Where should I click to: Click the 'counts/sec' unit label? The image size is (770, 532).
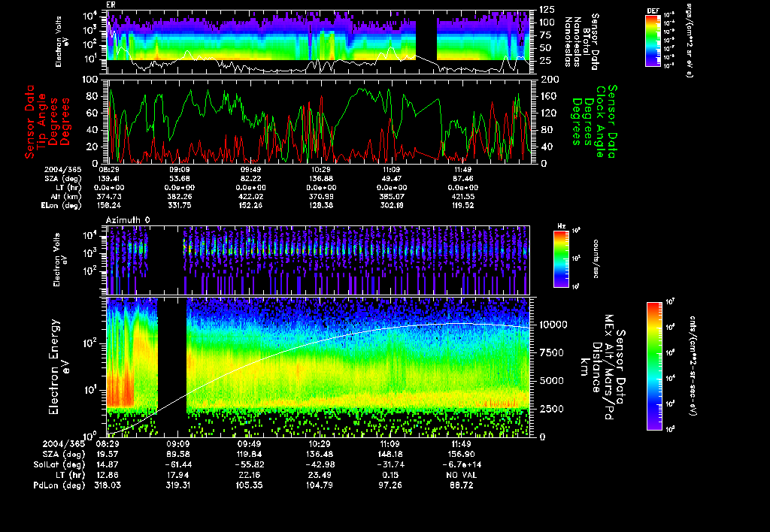[x=596, y=258]
